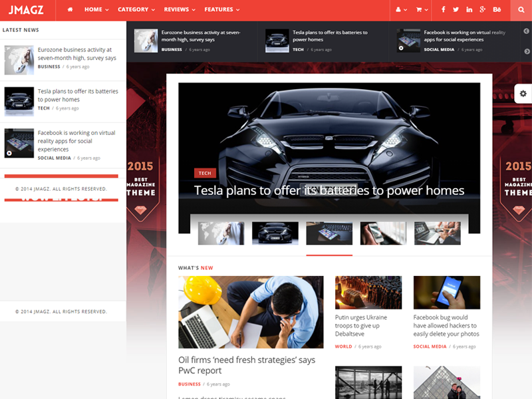Open ticker headline 'Eurozone business activity at seven-month high'
Viewport: 532px width, 399px height.
201,36
